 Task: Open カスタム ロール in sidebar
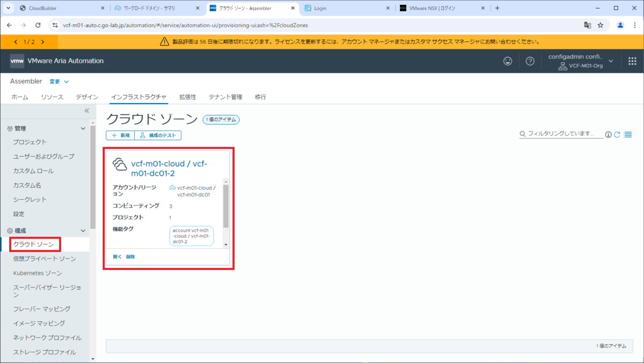[33, 171]
